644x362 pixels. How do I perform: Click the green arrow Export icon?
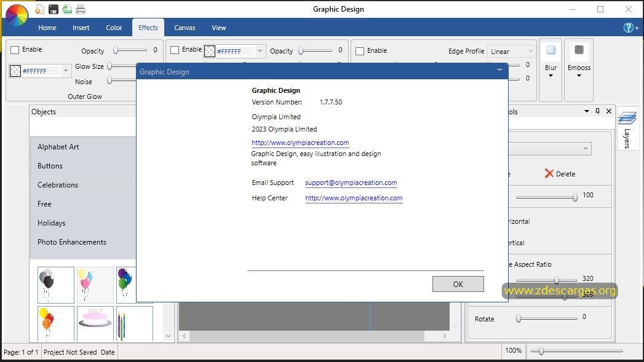pyautogui.click(x=67, y=9)
